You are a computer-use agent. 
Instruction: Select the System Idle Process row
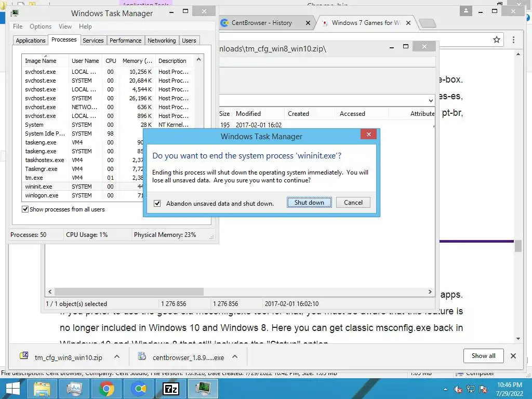[x=83, y=134]
